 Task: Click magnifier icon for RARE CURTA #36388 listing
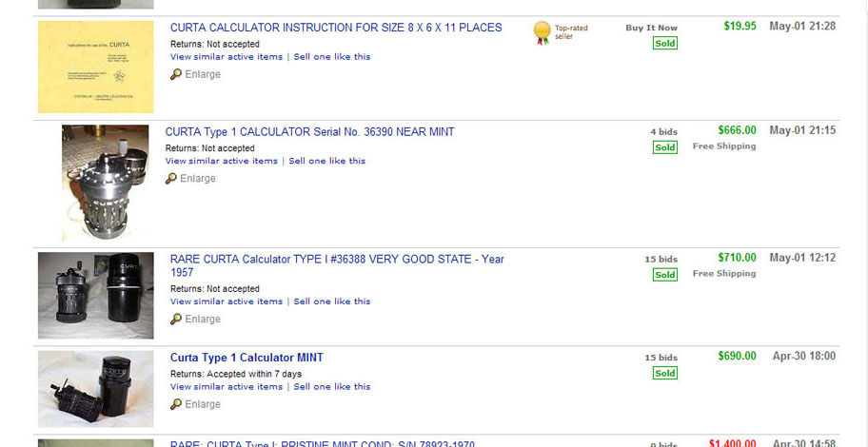(176, 320)
